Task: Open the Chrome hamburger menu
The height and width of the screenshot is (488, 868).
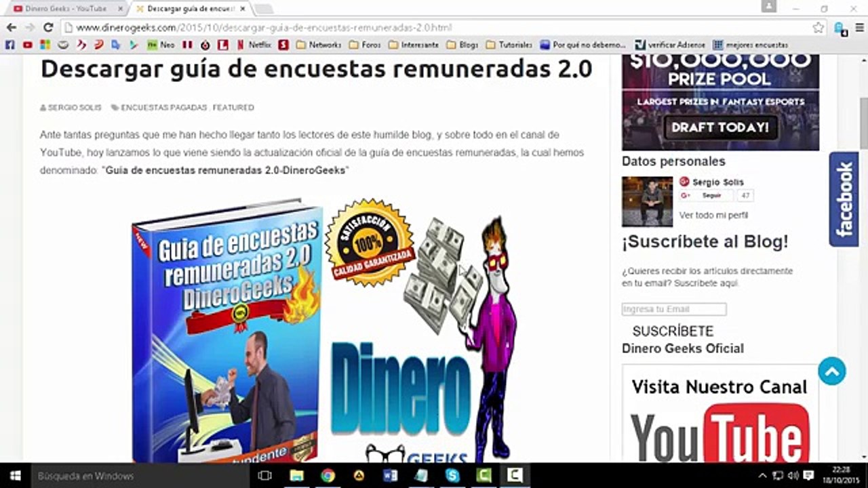Action: coord(859,28)
